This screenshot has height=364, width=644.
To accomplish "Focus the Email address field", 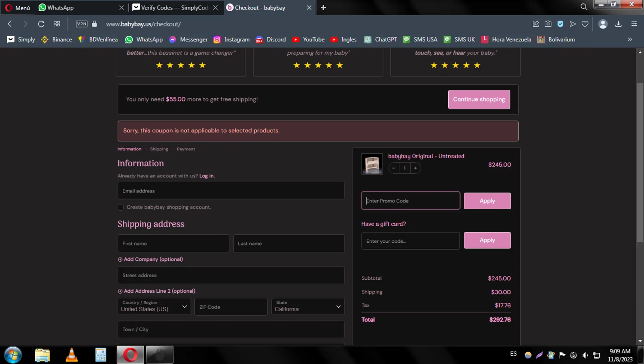I will coord(231,191).
